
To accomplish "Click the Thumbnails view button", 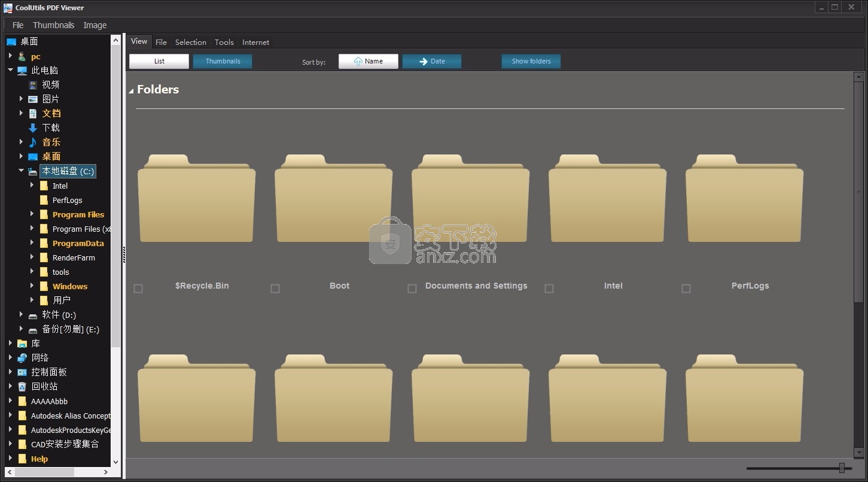I will [x=223, y=61].
